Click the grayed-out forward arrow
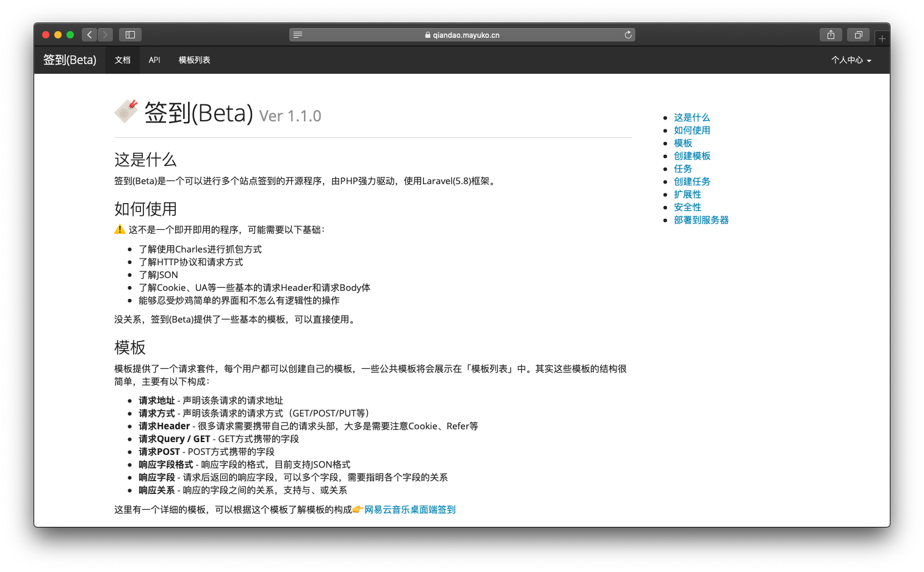Screen dimensions: 924x572 point(105,35)
